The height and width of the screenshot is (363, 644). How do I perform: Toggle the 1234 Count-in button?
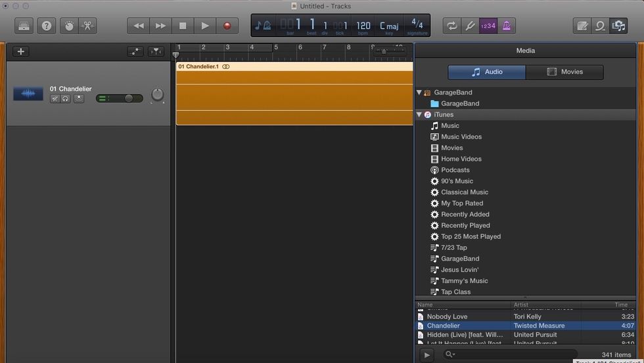488,26
